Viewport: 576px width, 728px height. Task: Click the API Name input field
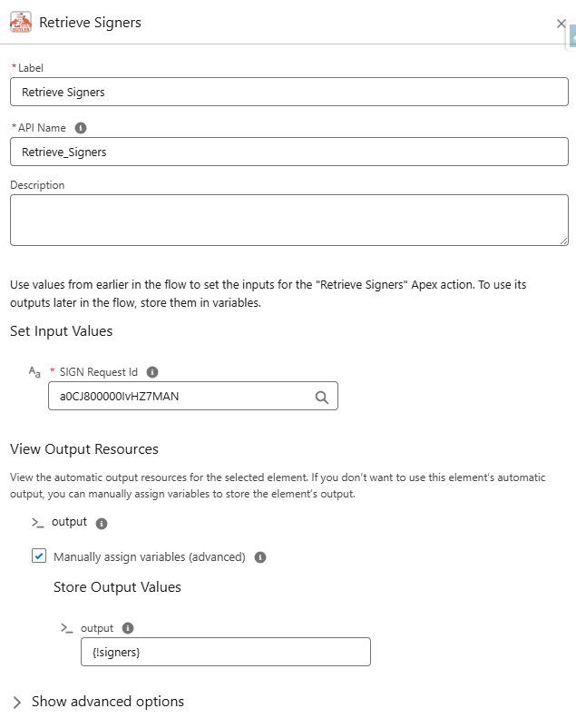pyautogui.click(x=289, y=152)
